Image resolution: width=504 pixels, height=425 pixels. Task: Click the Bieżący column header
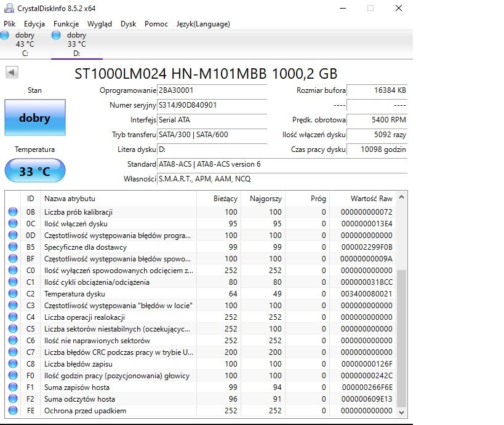click(218, 199)
